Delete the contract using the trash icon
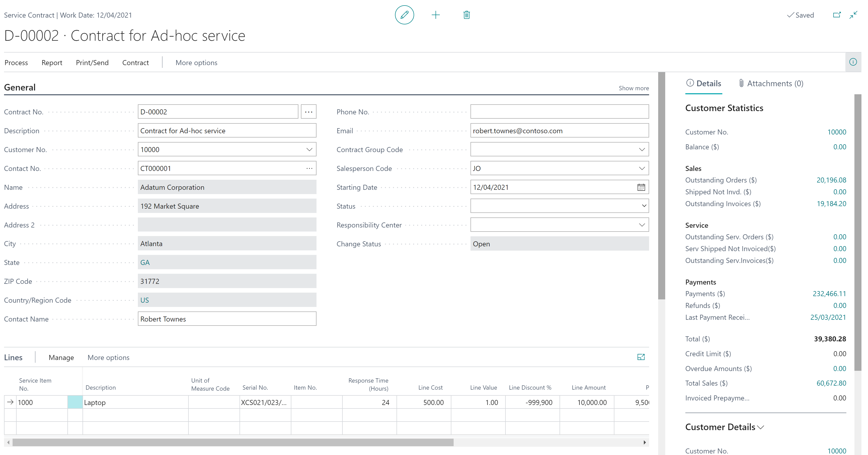Viewport: 868px width, 455px height. (466, 15)
